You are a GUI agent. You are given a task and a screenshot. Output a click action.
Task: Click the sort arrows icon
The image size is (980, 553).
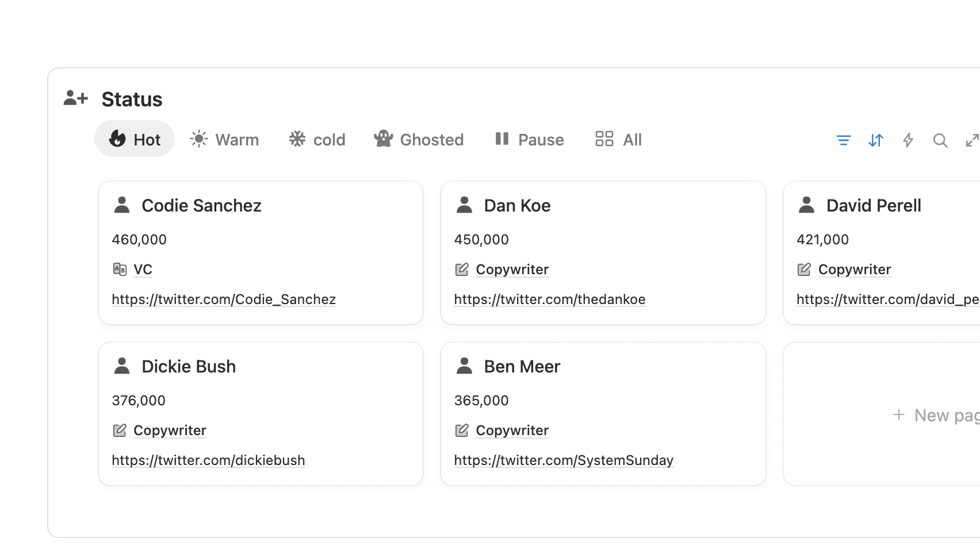tap(875, 140)
